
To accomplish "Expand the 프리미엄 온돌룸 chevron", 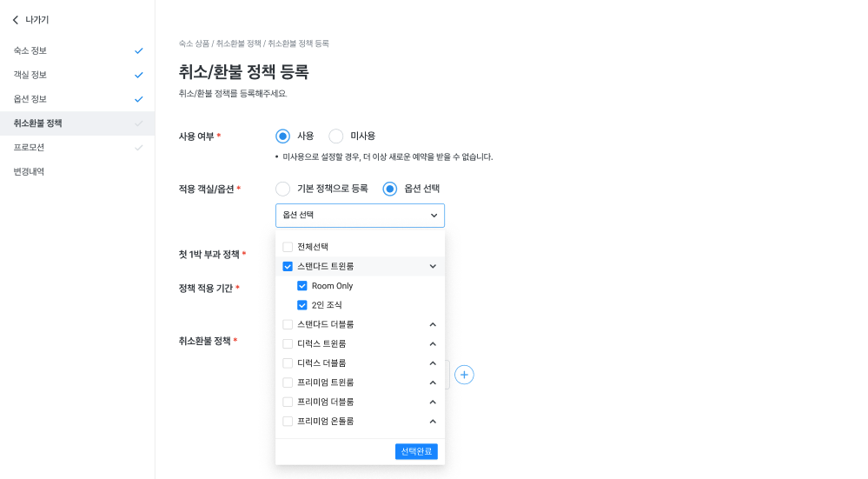I will (x=433, y=422).
